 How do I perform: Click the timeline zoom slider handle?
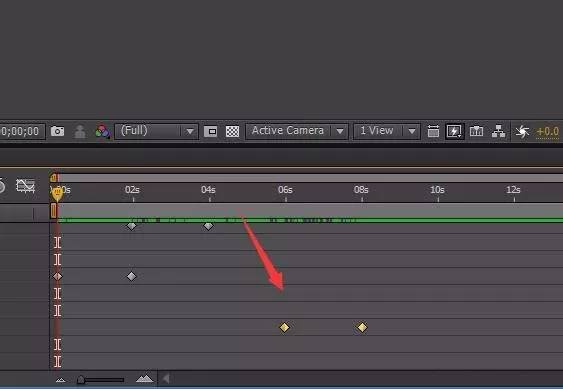point(81,380)
